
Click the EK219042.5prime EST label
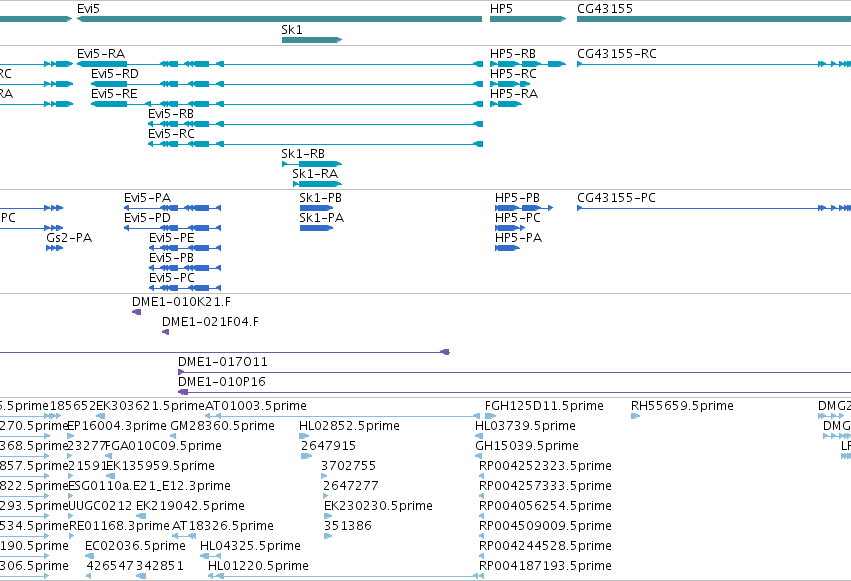click(x=190, y=506)
